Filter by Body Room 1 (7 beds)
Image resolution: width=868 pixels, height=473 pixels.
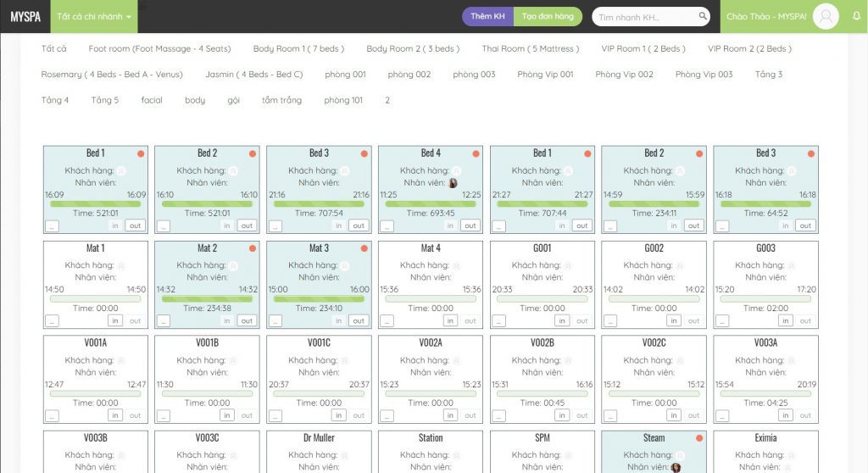pyautogui.click(x=298, y=48)
